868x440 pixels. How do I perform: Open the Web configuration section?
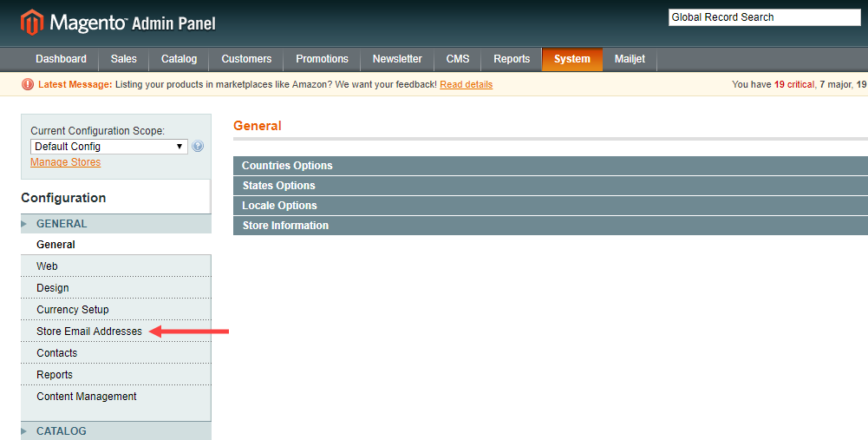(116, 266)
